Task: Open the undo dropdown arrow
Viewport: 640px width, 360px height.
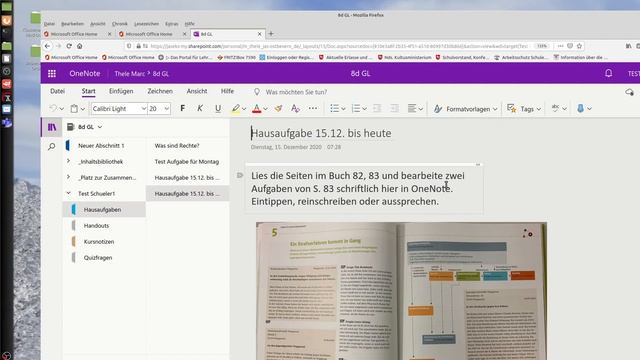Action: 62,109
